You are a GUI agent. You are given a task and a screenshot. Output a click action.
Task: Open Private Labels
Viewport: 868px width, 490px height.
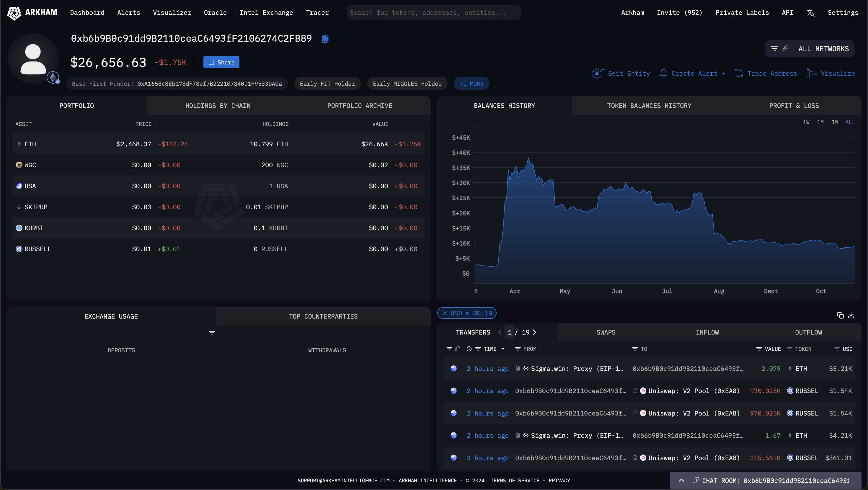742,12
